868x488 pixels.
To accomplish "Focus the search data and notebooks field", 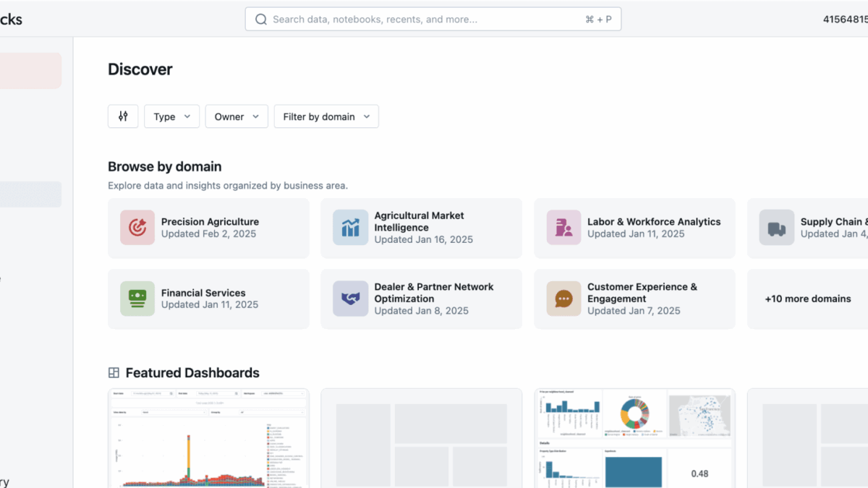I will click(427, 20).
